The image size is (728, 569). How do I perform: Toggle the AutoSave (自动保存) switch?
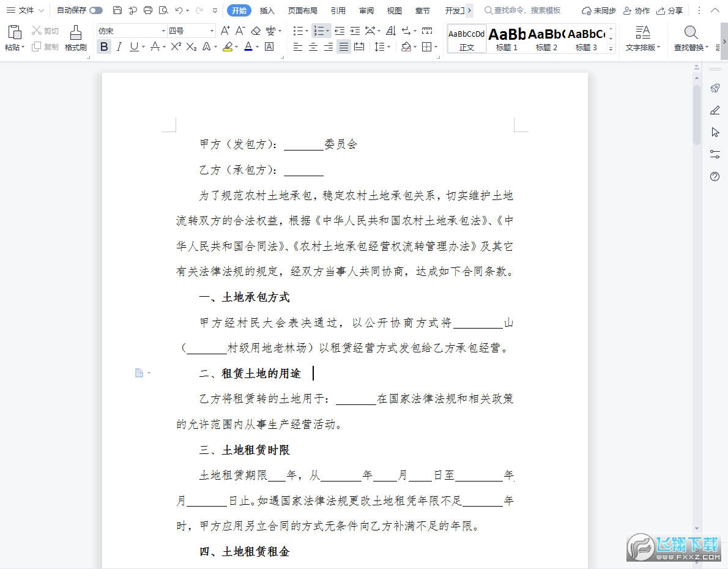click(95, 10)
